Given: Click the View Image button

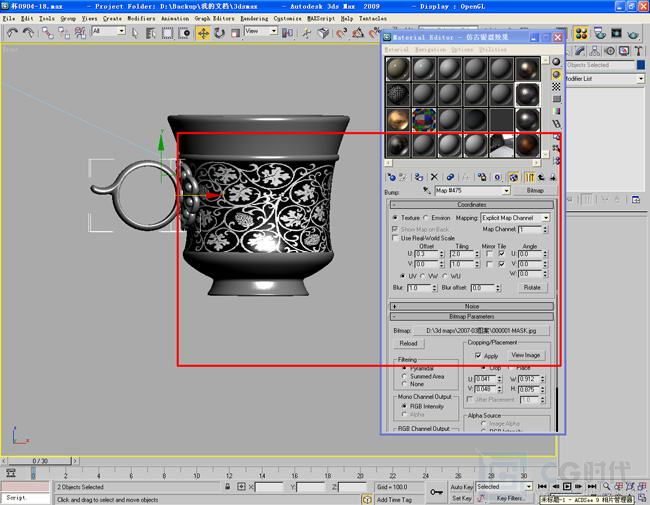Looking at the screenshot, I should [526, 355].
